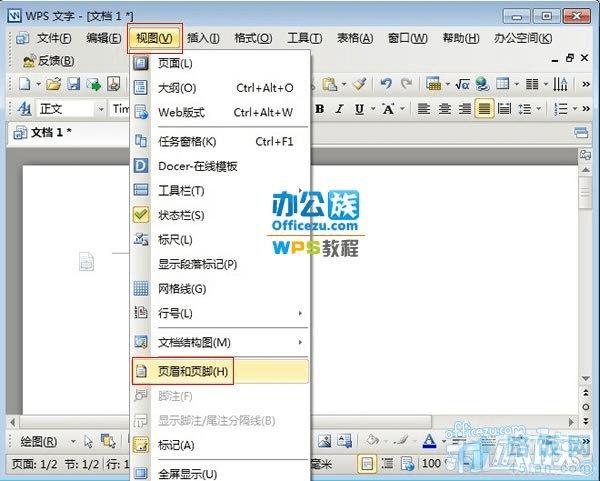The image size is (600, 481).
Task: Insert a formula with the square-root icon
Action: pos(462,84)
